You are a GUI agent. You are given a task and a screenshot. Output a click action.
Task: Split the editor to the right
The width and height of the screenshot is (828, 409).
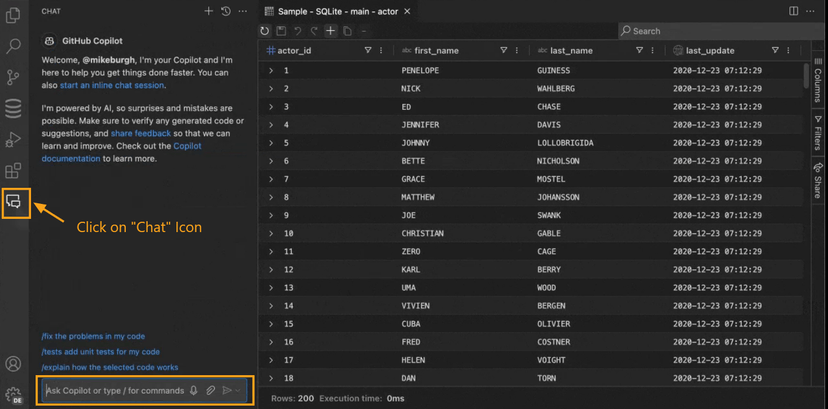coord(793,11)
